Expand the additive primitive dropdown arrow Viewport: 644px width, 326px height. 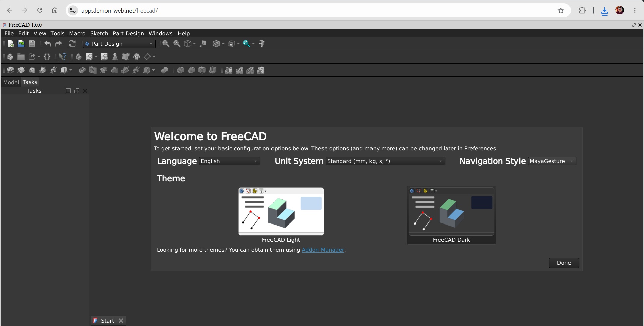(71, 70)
